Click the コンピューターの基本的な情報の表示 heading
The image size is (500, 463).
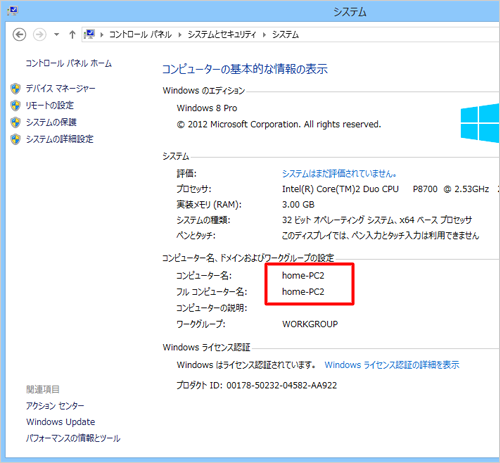coord(245,69)
